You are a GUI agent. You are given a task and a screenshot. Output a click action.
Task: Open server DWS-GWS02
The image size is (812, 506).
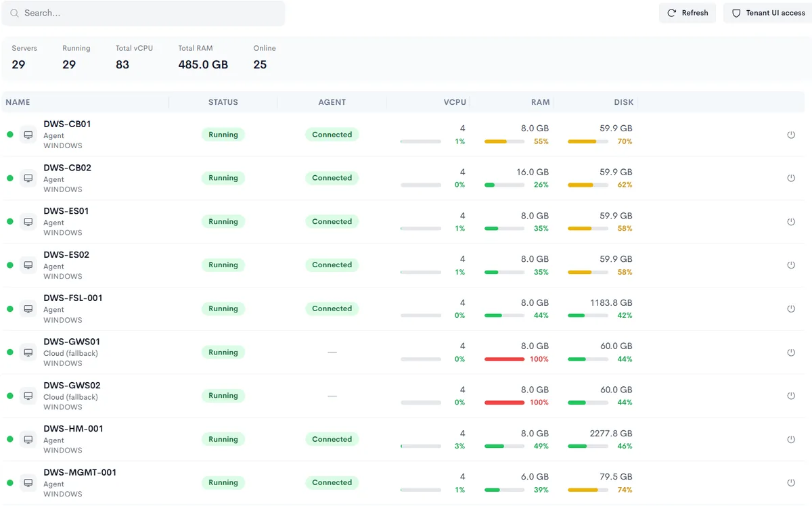(x=72, y=386)
